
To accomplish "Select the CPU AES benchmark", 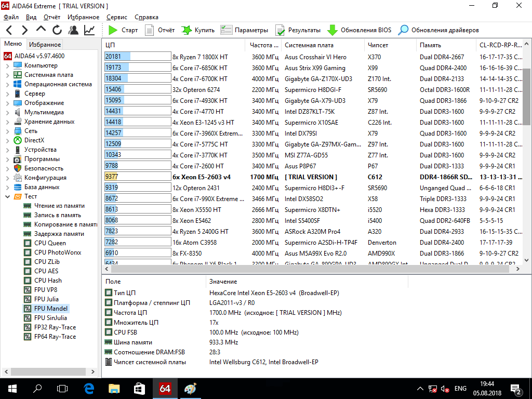I will (x=46, y=271).
